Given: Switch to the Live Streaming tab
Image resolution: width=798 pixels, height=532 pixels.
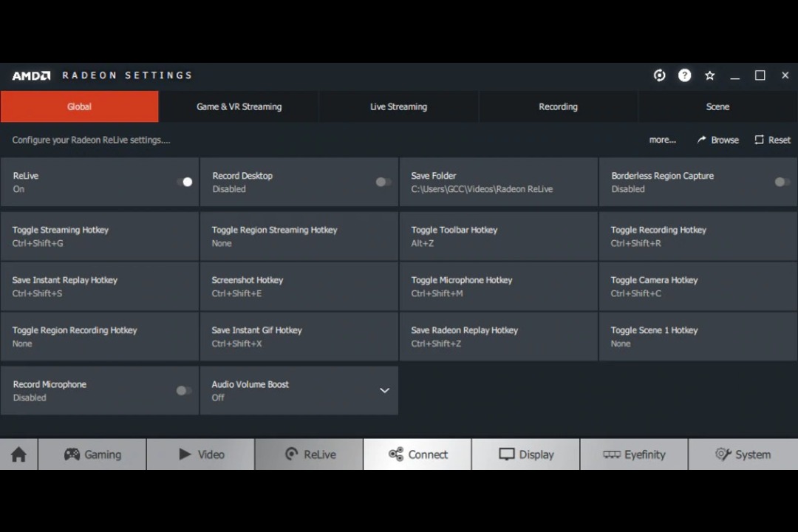Looking at the screenshot, I should tap(398, 106).
